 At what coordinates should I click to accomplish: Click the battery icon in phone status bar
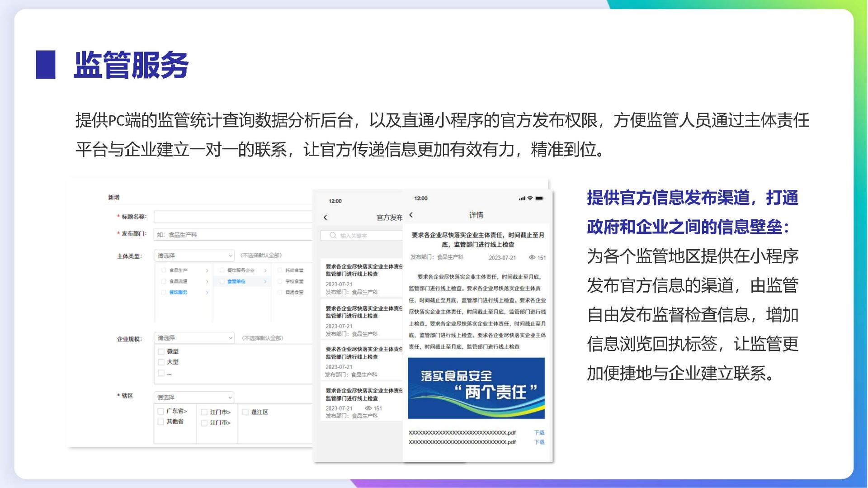tap(539, 198)
